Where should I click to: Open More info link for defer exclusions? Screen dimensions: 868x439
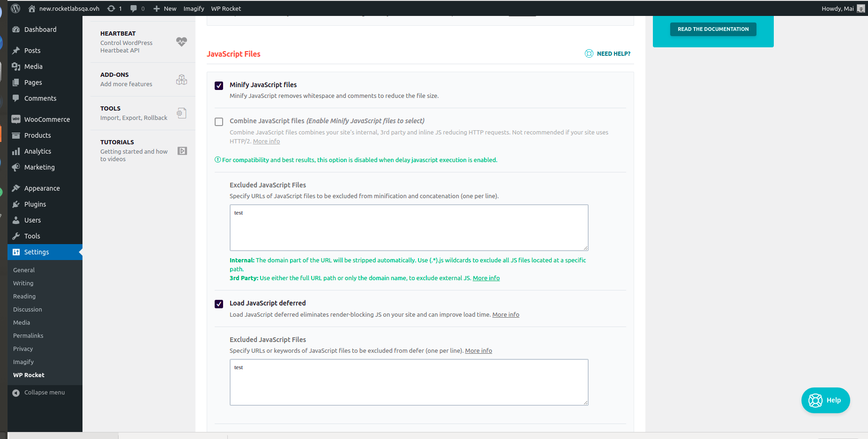(x=479, y=351)
